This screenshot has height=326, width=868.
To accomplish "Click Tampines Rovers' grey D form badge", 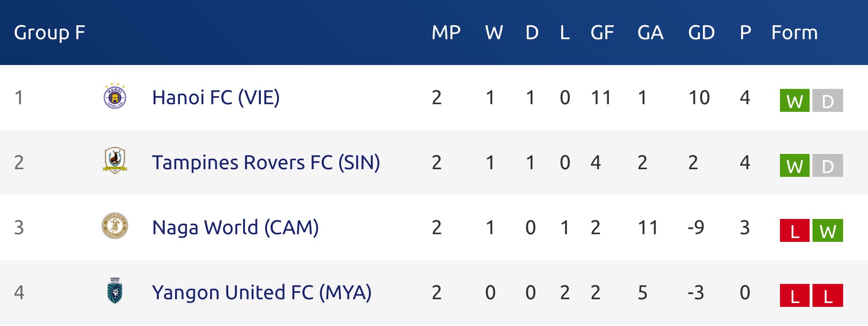I will coord(828,165).
